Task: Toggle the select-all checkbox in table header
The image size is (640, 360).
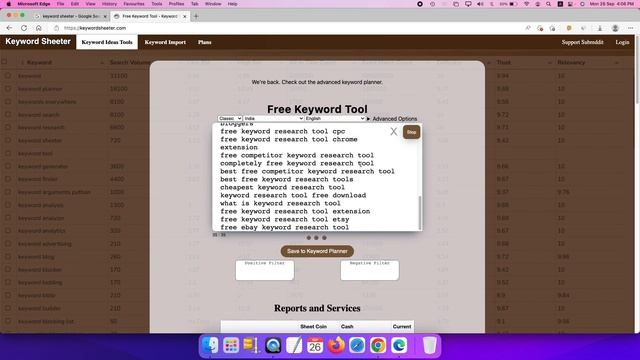Action: tap(4, 62)
